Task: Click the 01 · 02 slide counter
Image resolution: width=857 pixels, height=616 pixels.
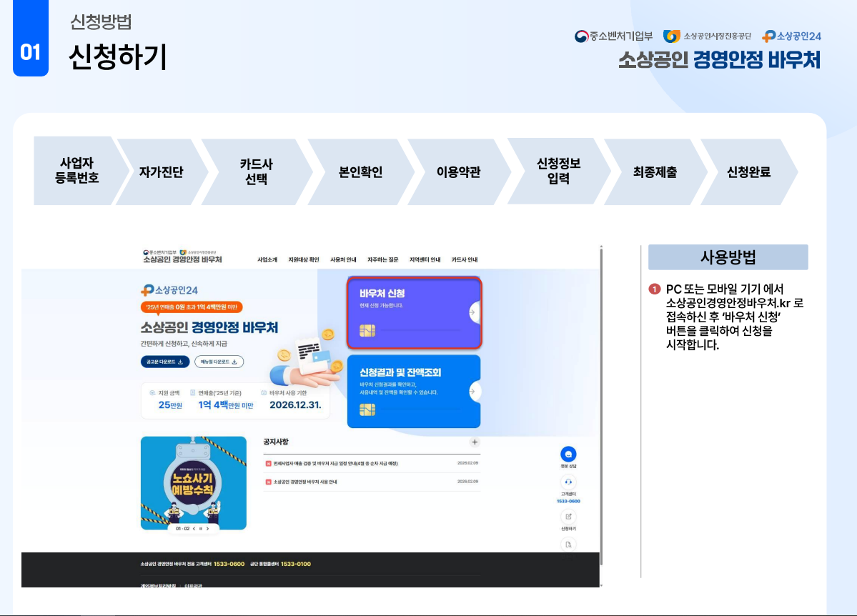Action: [x=182, y=529]
